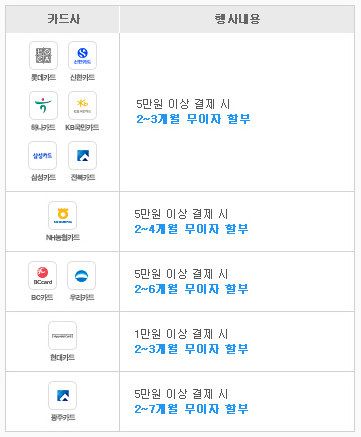This screenshot has width=361, height=437.
Task: Click the Lotte Card logo icon
Action: tap(43, 55)
